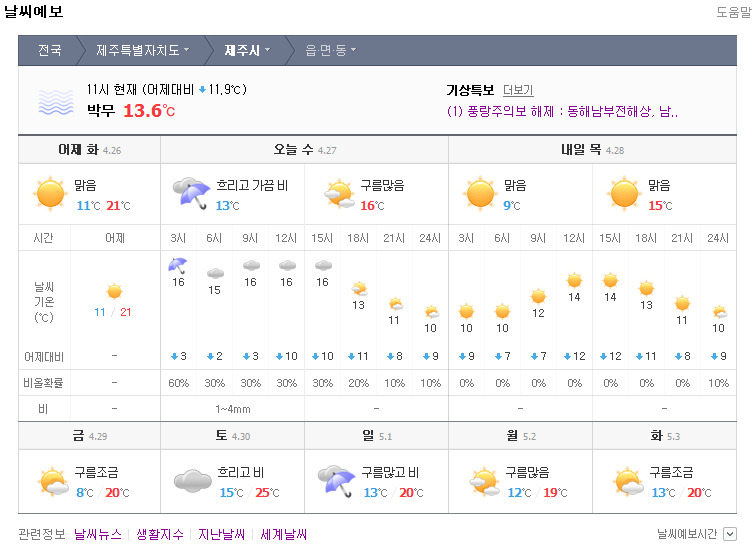This screenshot has height=552, width=754.
Task: Click today's afternoon 구름많음 weather icon
Action: pos(337,193)
